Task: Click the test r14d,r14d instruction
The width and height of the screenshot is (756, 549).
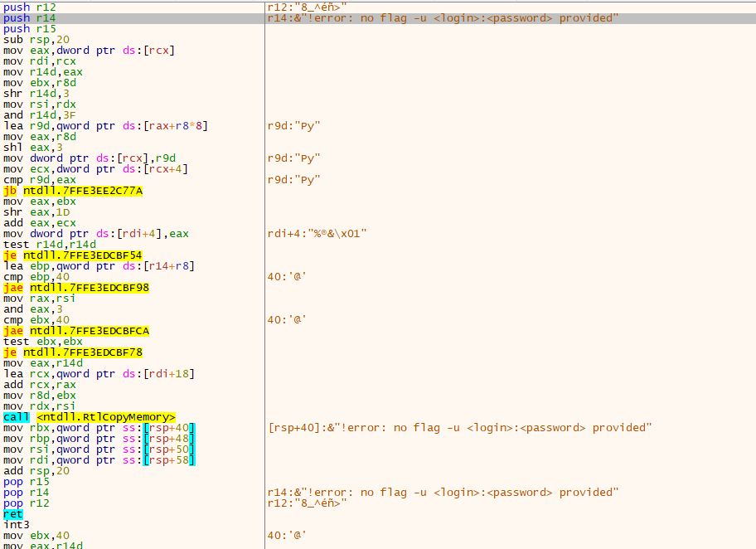Action: [x=50, y=245]
